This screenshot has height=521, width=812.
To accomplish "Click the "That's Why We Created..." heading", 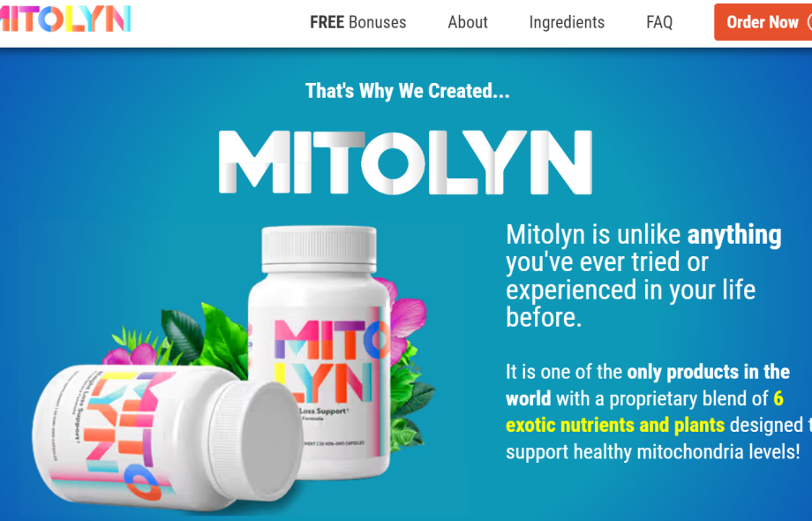I will (408, 91).
